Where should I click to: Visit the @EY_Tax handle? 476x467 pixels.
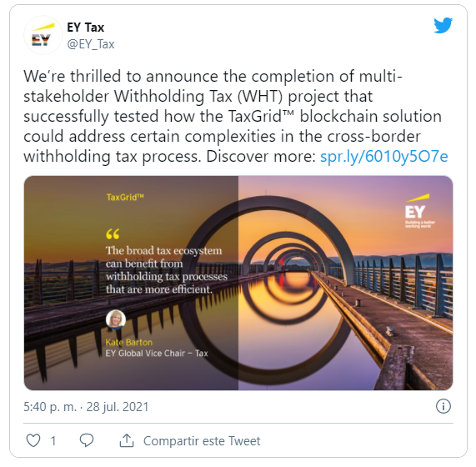[91, 44]
